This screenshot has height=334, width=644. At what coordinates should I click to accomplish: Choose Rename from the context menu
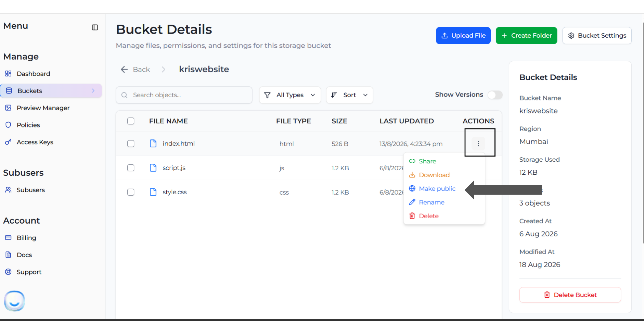pos(444,202)
